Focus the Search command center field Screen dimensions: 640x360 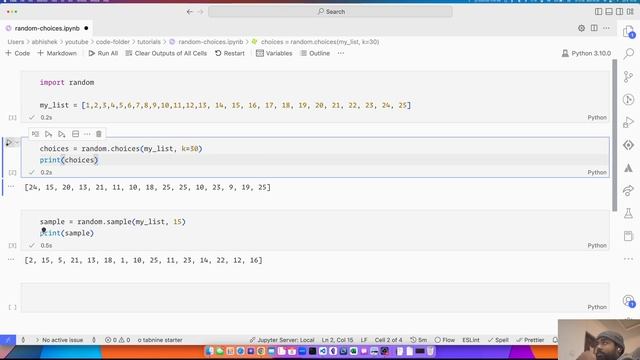pos(330,11)
